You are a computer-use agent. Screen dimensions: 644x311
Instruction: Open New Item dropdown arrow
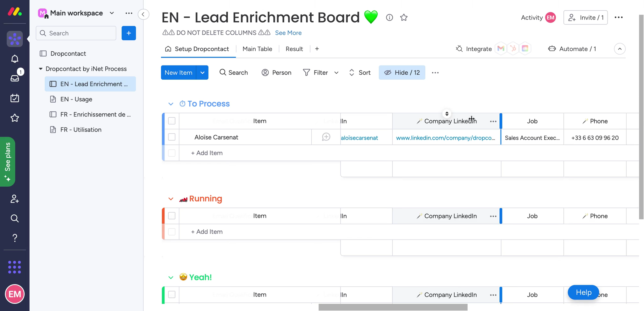tap(202, 73)
